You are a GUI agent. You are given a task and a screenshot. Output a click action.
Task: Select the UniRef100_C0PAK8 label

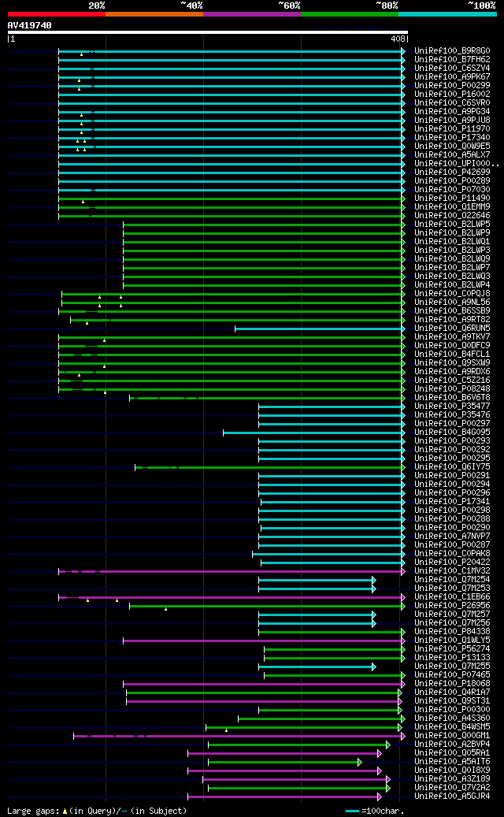(x=452, y=553)
